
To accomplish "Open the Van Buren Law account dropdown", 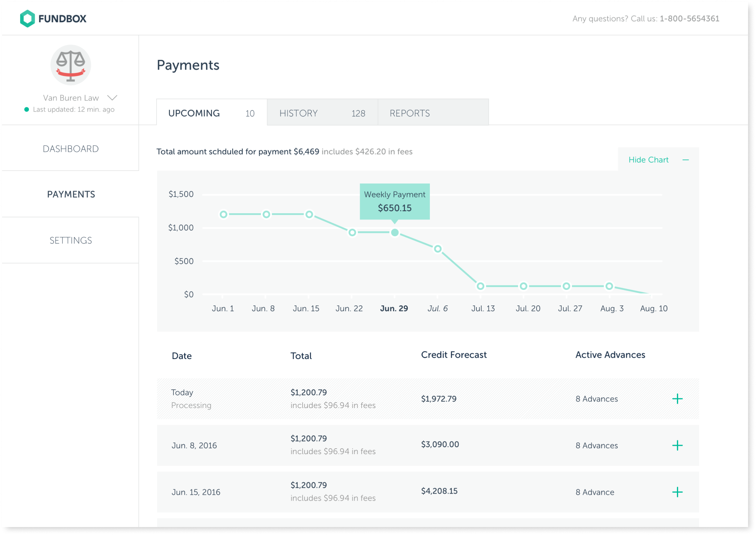I will pyautogui.click(x=112, y=98).
